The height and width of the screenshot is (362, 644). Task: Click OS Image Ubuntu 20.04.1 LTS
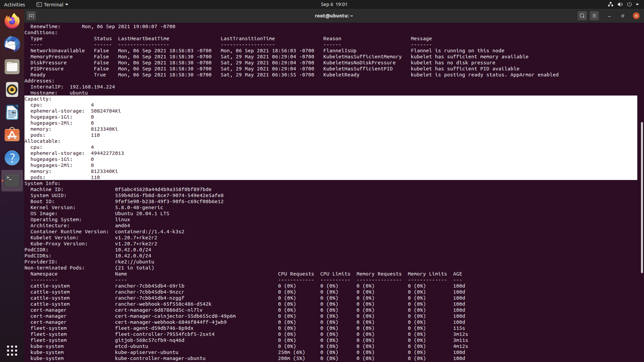142,213
